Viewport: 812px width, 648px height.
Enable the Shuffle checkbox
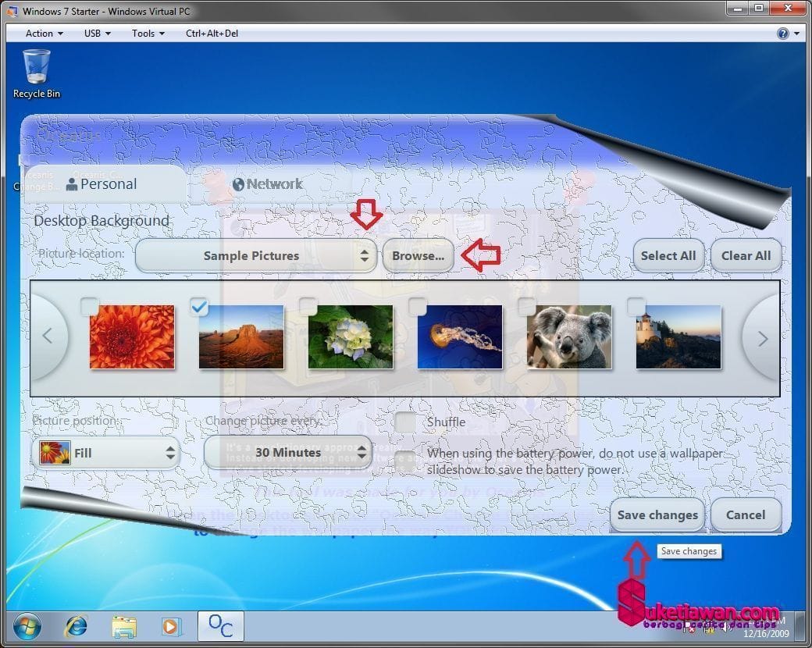pyautogui.click(x=405, y=422)
